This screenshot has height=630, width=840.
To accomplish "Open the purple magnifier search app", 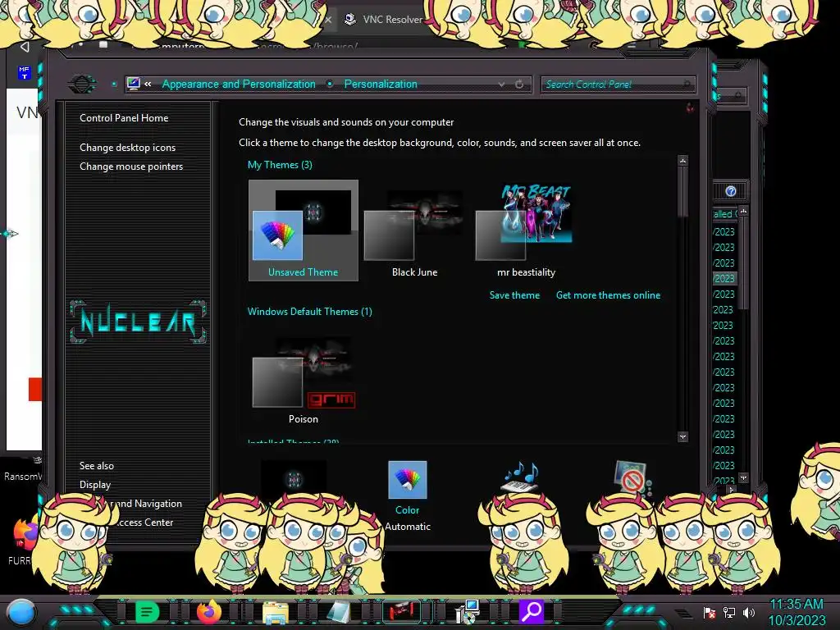I will (532, 611).
